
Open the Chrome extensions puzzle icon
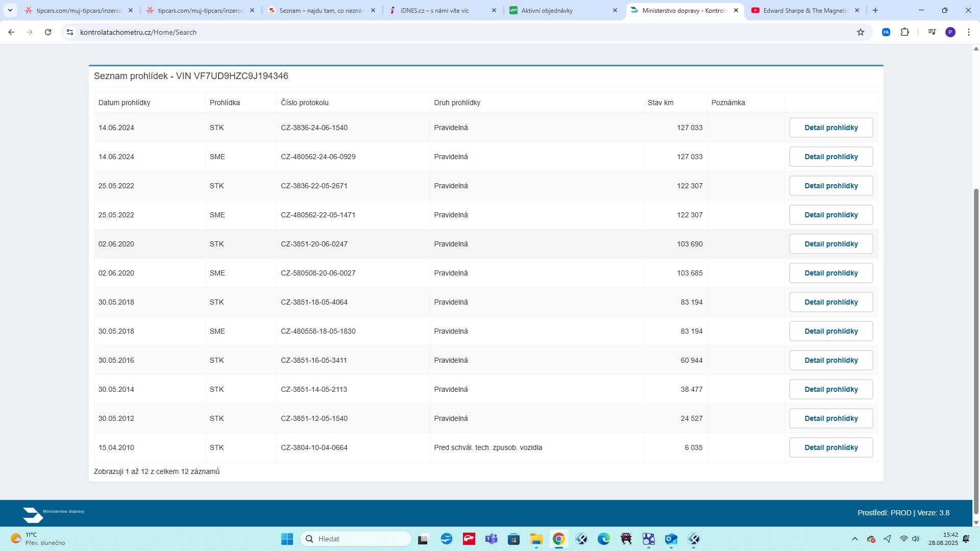(905, 32)
